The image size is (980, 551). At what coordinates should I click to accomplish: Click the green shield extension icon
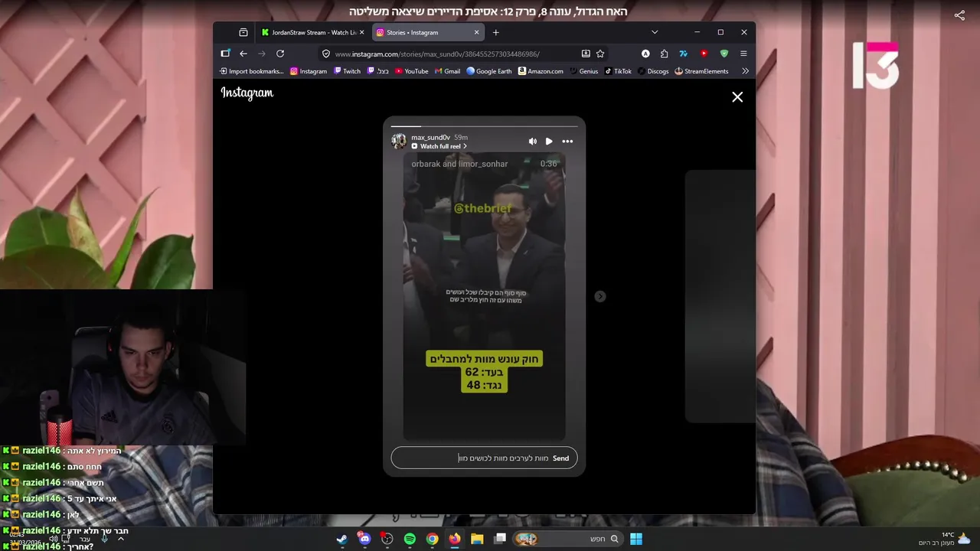[724, 54]
